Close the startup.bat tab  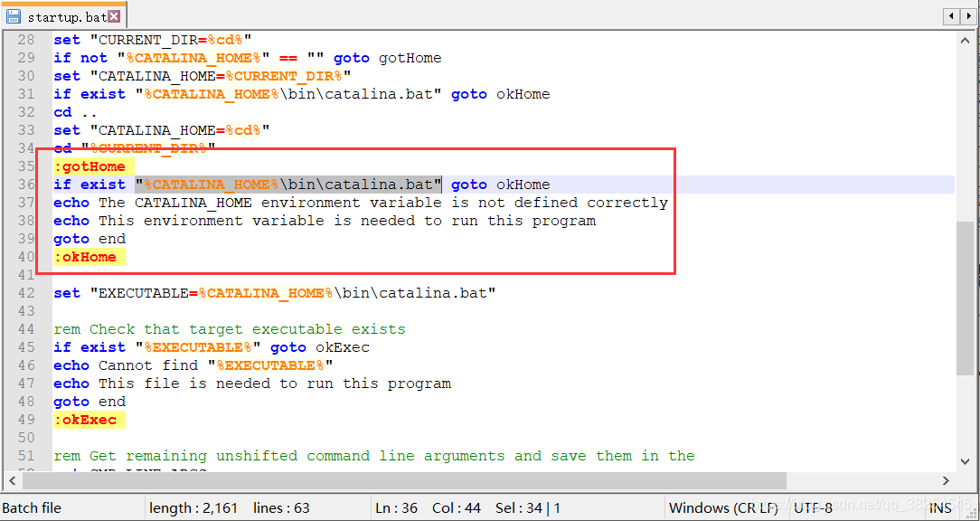click(x=114, y=16)
